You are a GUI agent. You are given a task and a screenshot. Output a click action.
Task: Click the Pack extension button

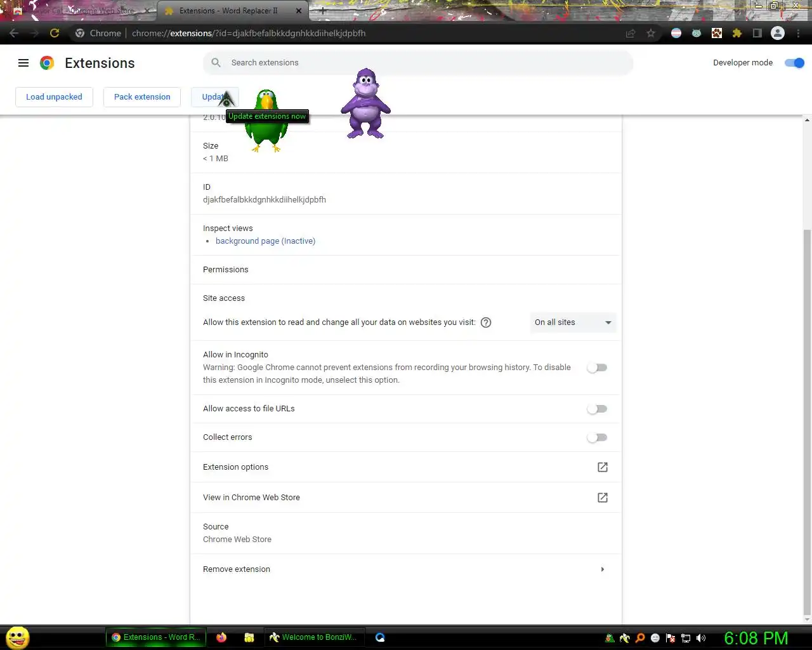coord(142,97)
